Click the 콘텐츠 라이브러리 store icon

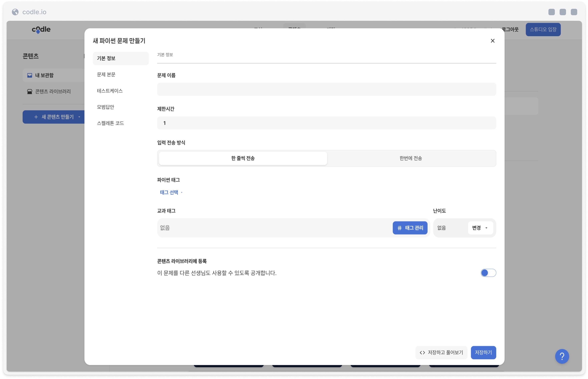pyautogui.click(x=30, y=91)
